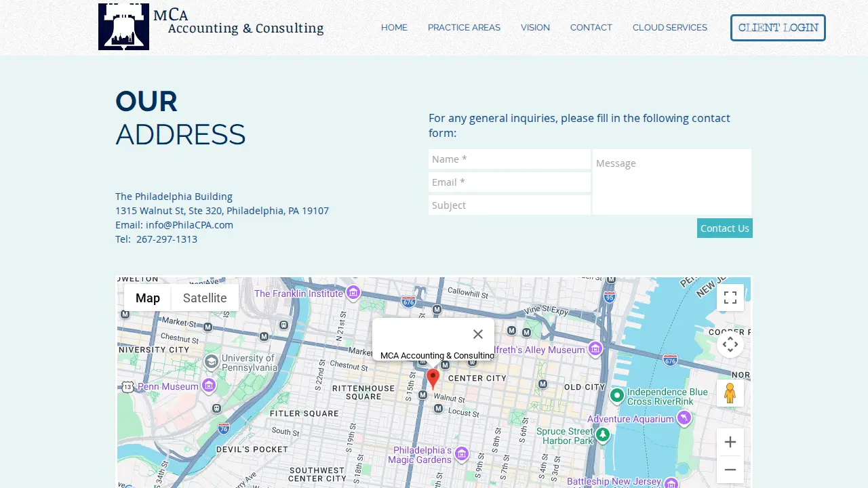This screenshot has height=488, width=868.
Task: Go to the Home page
Action: pos(394,28)
